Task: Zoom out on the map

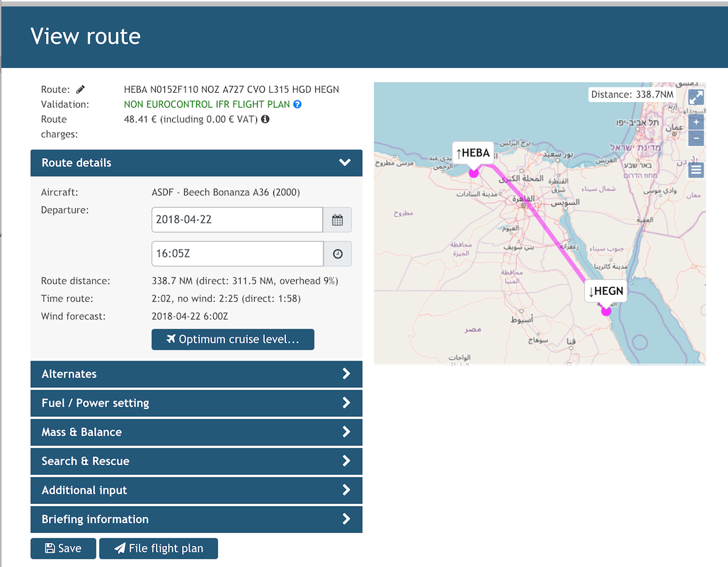Action: pyautogui.click(x=696, y=138)
